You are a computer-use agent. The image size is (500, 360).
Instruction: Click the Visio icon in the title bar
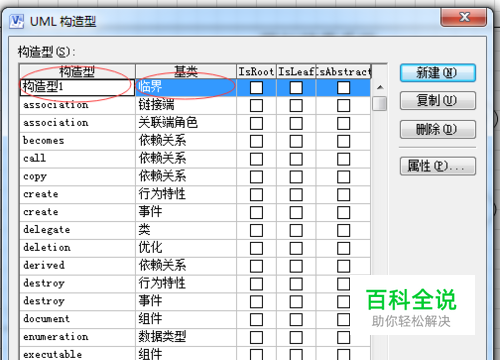point(16,22)
